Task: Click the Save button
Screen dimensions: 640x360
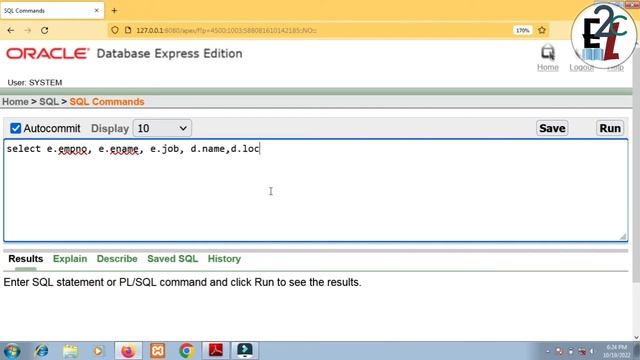Action: [x=552, y=128]
